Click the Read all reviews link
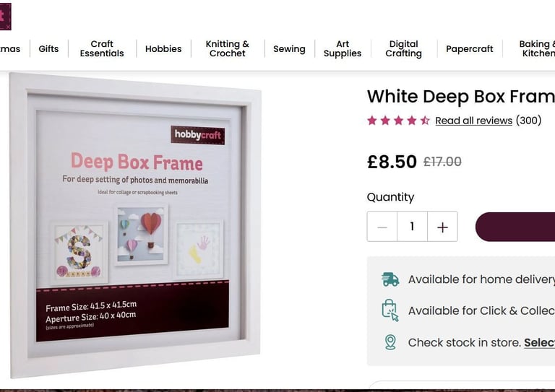This screenshot has width=555, height=392. (x=473, y=121)
